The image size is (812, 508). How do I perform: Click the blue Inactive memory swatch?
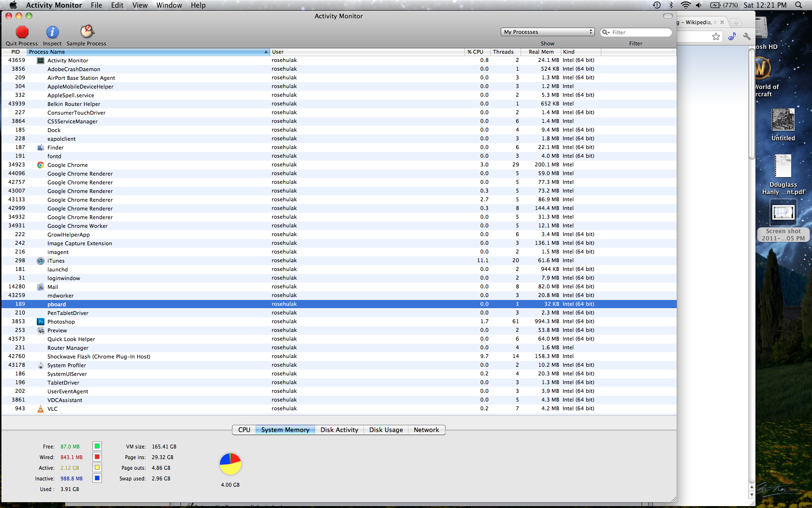point(97,478)
